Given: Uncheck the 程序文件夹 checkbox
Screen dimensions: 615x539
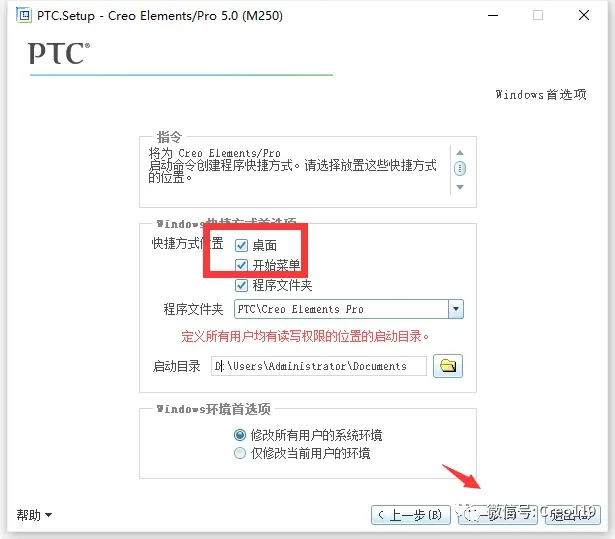Looking at the screenshot, I should click(x=241, y=285).
